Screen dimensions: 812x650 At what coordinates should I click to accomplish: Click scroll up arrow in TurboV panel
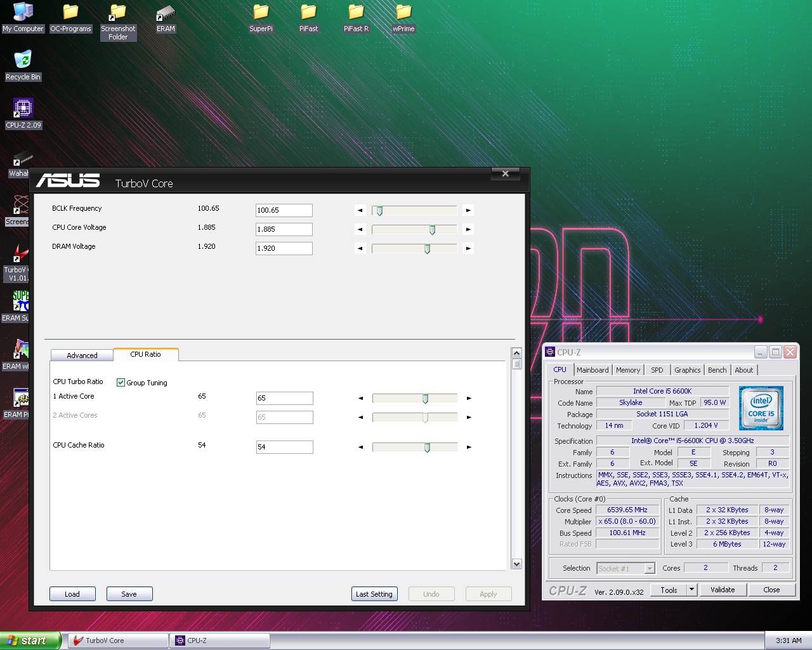click(516, 353)
